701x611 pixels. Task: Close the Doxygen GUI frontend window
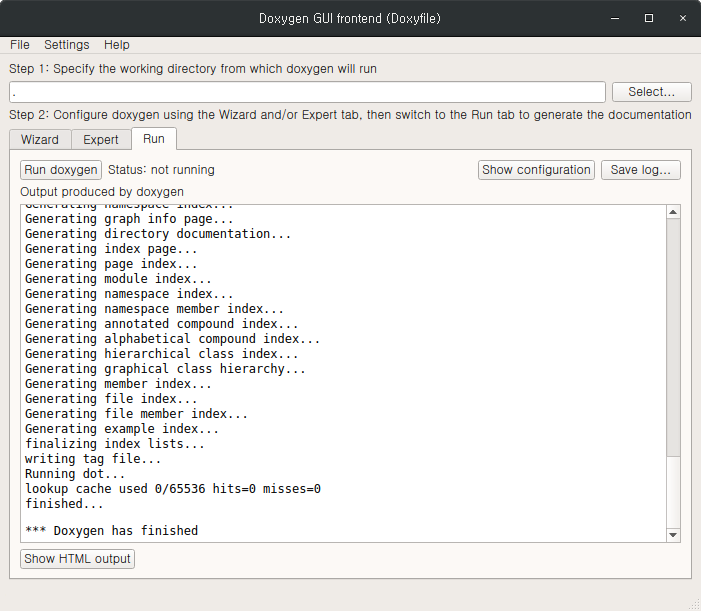tap(683, 18)
